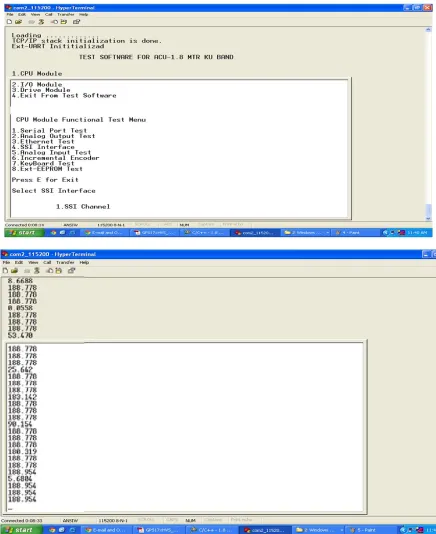Open the '5 - Paint' taskbar group
This screenshot has height=534, width=436.
pyautogui.click(x=371, y=530)
